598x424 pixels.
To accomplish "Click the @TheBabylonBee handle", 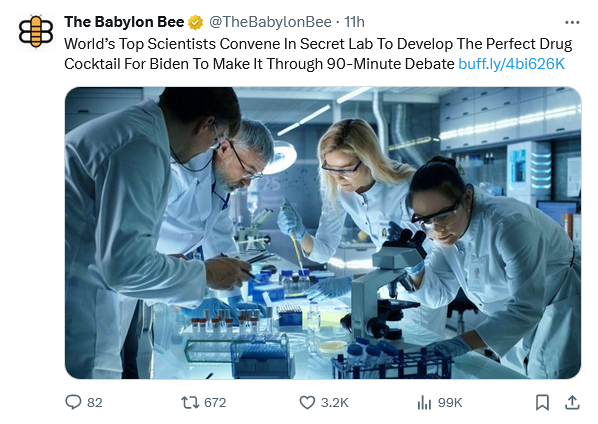I will point(270,22).
